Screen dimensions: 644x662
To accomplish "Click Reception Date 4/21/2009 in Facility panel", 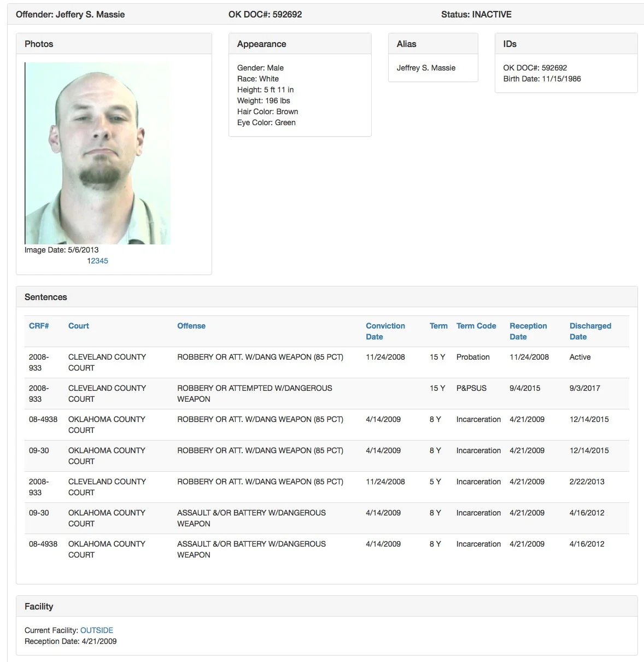I will click(x=71, y=641).
